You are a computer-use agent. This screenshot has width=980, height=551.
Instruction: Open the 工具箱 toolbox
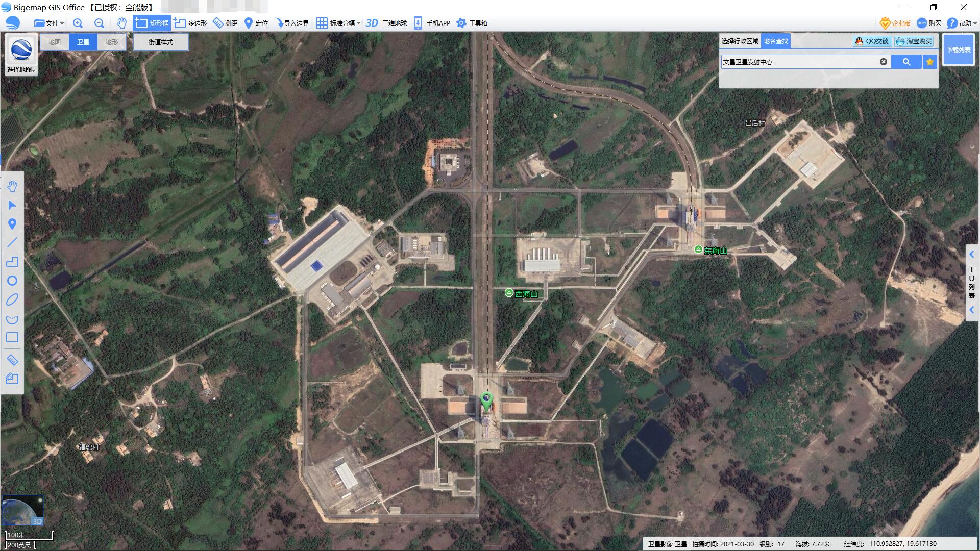click(x=476, y=23)
